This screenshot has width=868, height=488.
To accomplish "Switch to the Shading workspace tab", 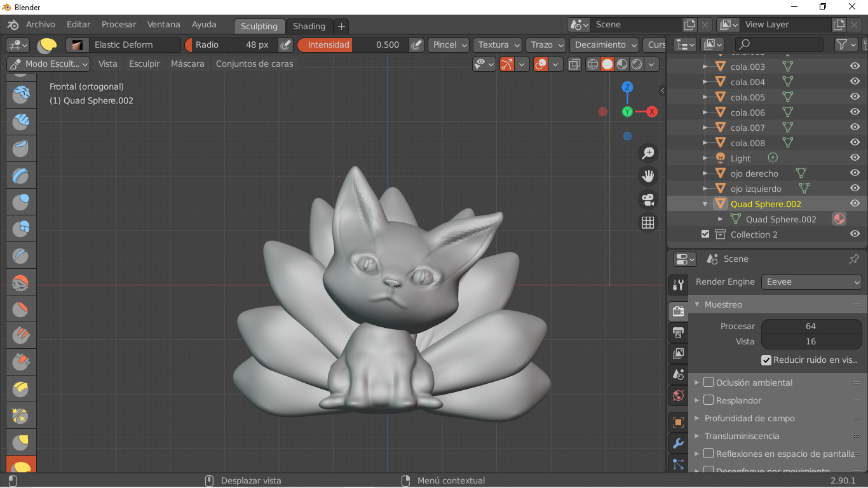I will coord(309,26).
